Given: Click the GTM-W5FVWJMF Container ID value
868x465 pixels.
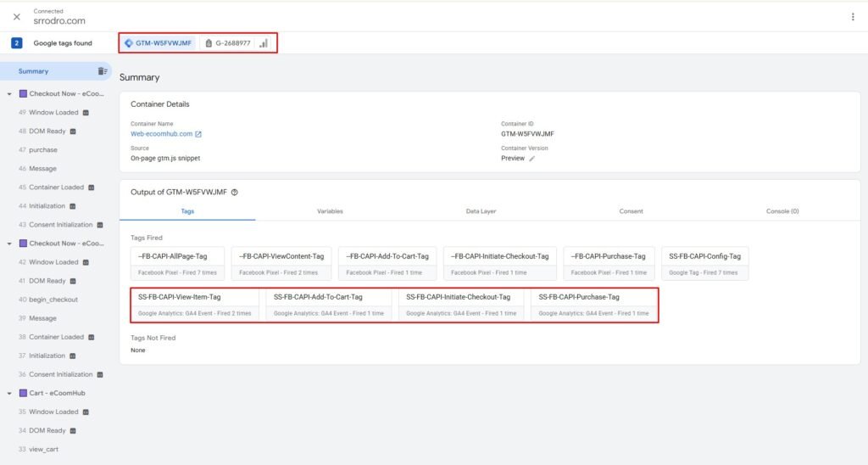Looking at the screenshot, I should [x=527, y=133].
